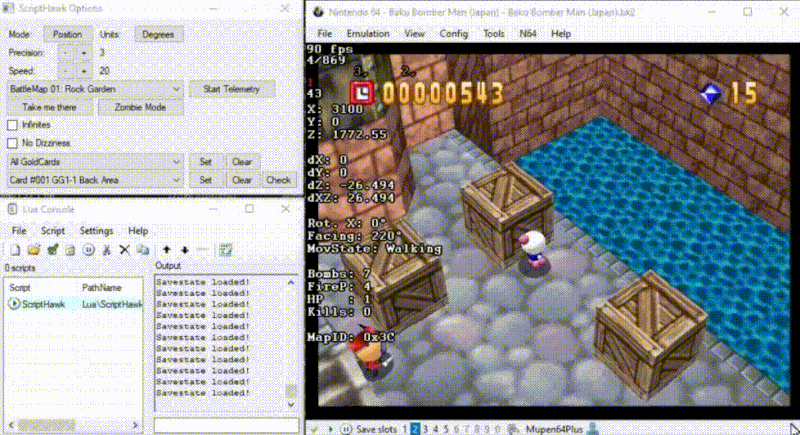
Task: Click the Check button
Action: tap(278, 180)
